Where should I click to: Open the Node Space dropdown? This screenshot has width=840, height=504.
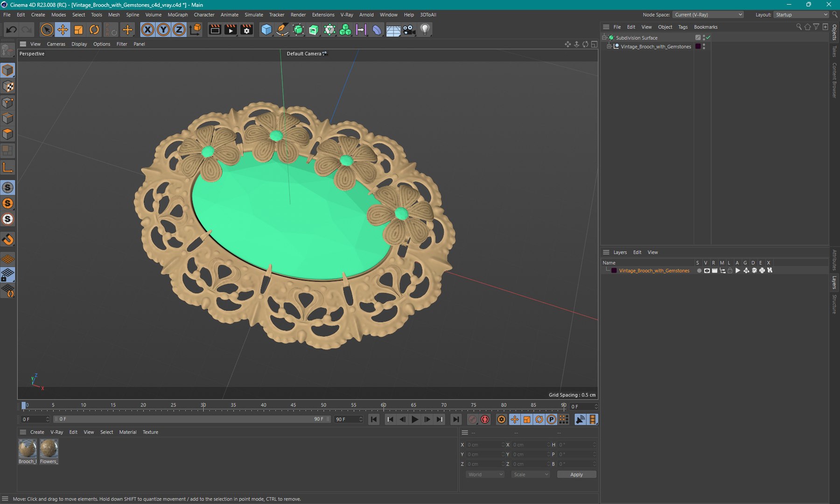[708, 15]
